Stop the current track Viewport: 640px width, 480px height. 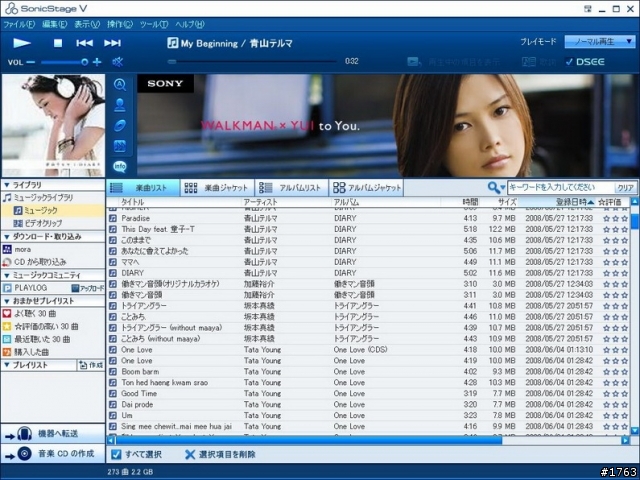58,43
